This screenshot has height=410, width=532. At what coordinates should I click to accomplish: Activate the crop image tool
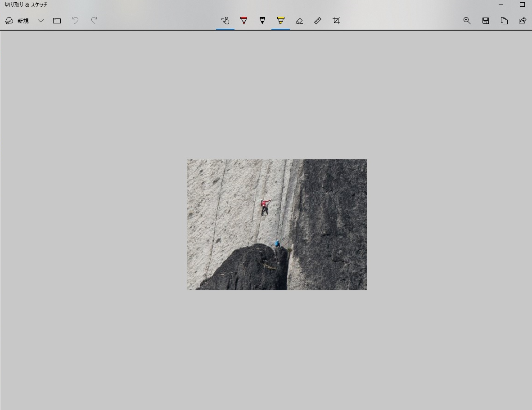pyautogui.click(x=336, y=21)
